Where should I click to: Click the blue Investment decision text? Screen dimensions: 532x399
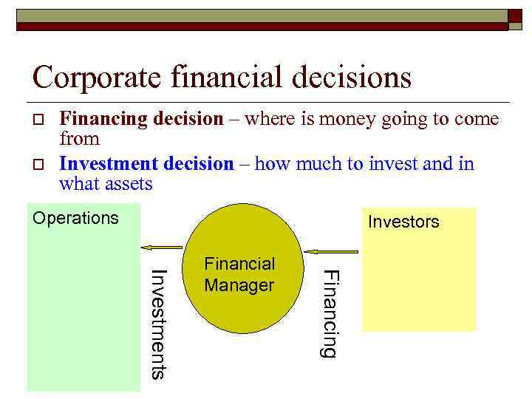146,163
